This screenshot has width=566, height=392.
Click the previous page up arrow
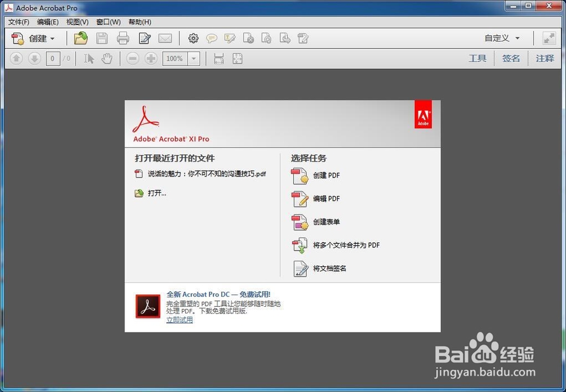coord(16,58)
